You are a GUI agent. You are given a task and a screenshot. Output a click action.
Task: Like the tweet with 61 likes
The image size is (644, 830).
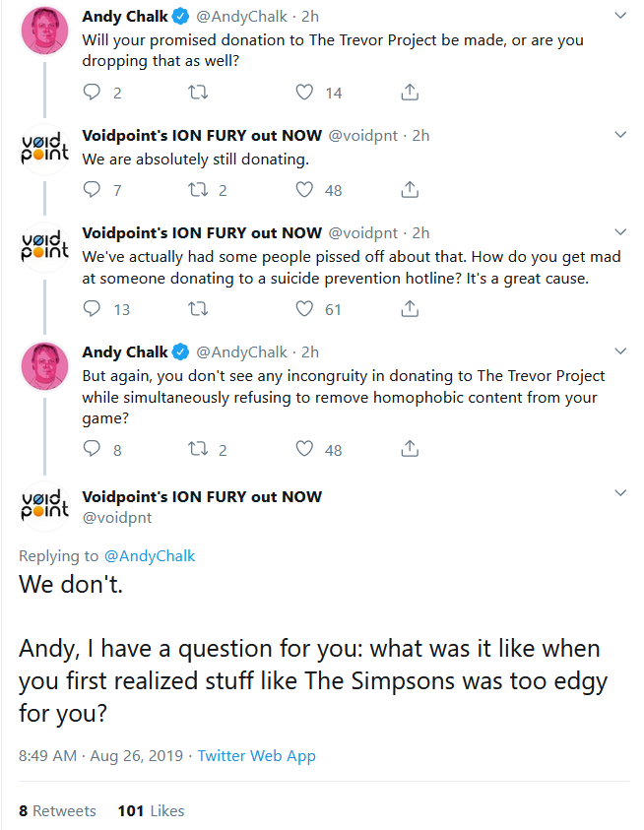coord(305,309)
